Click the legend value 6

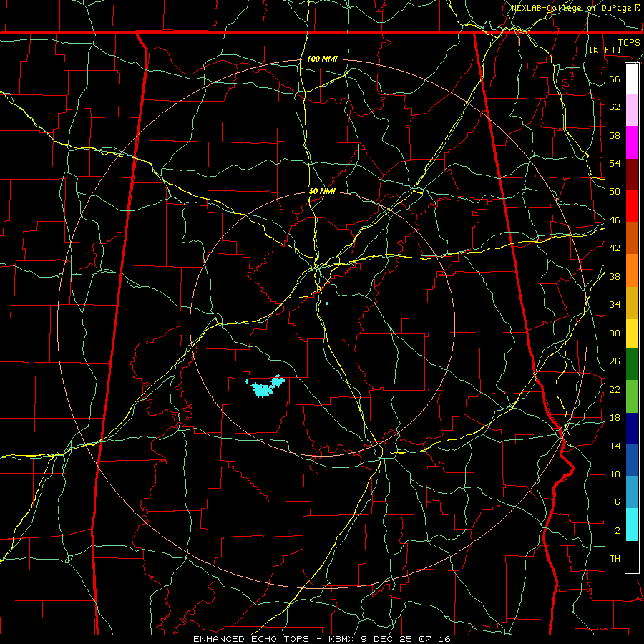click(x=617, y=502)
